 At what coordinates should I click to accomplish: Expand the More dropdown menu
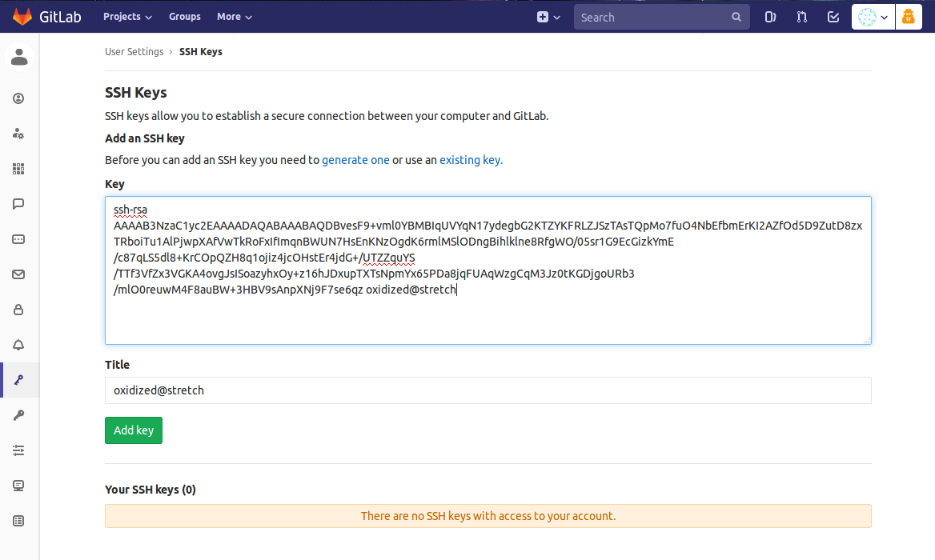pyautogui.click(x=234, y=17)
